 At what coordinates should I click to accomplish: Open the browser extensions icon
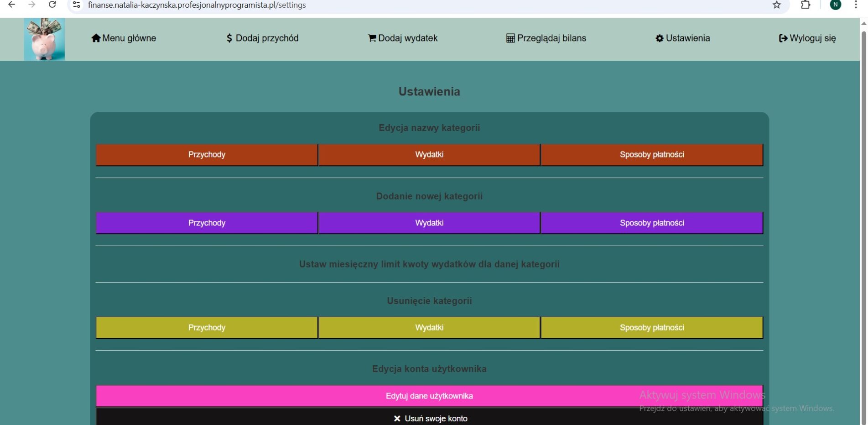click(806, 5)
